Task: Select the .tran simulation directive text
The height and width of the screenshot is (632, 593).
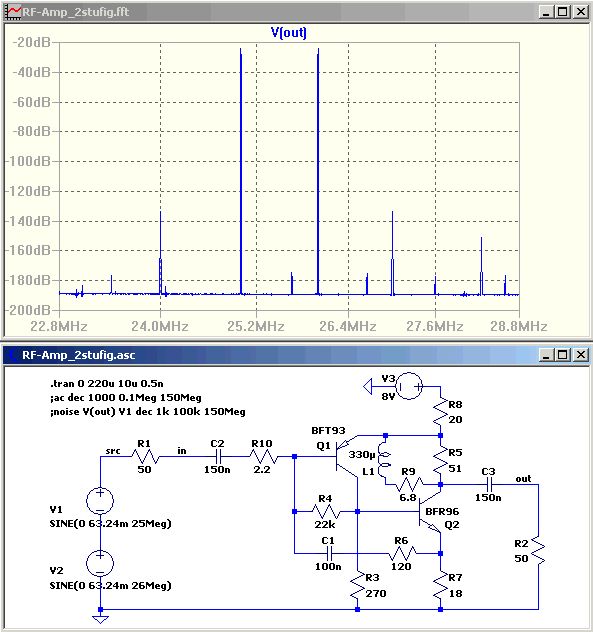Action: (107, 383)
